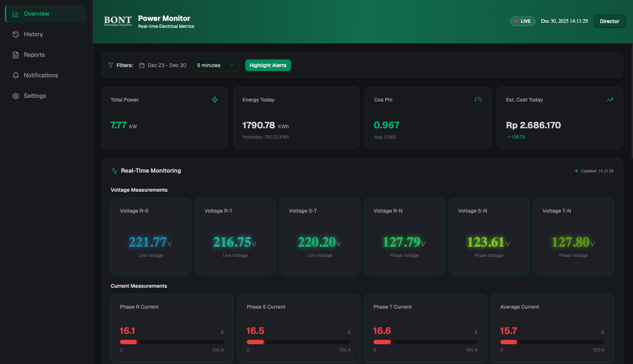Screen dimensions: 633x364
Task: Click the filter funnel icon
Action: 111,65
